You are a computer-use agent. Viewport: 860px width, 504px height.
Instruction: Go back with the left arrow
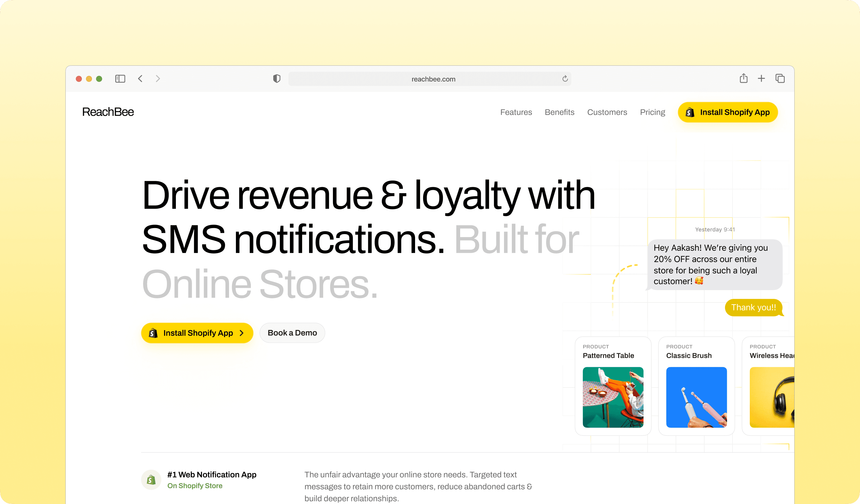(x=140, y=79)
